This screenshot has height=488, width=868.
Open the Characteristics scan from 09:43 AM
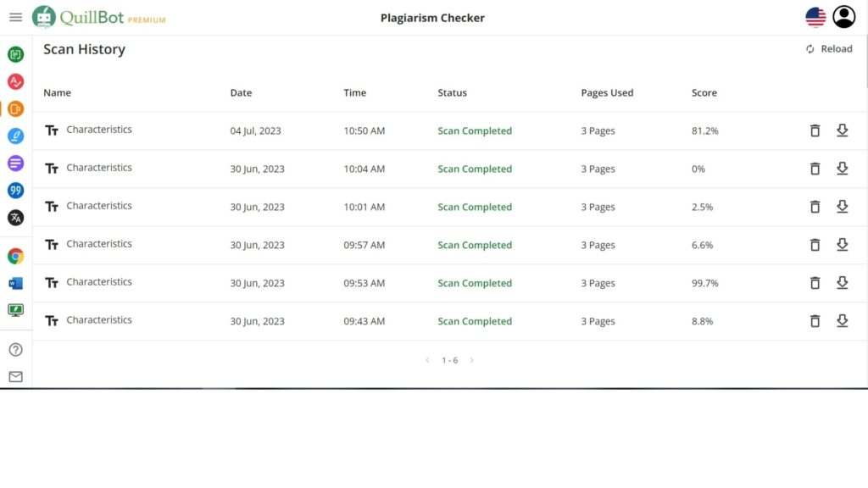tap(99, 320)
